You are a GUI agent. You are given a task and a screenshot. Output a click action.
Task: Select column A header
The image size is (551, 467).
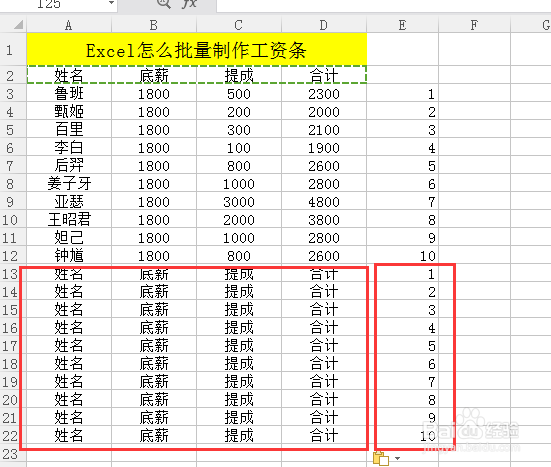pos(69,25)
